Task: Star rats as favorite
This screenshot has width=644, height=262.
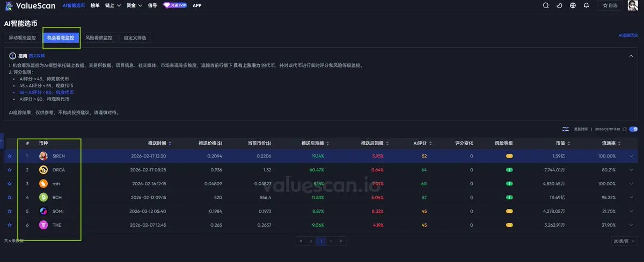Action: (9, 184)
